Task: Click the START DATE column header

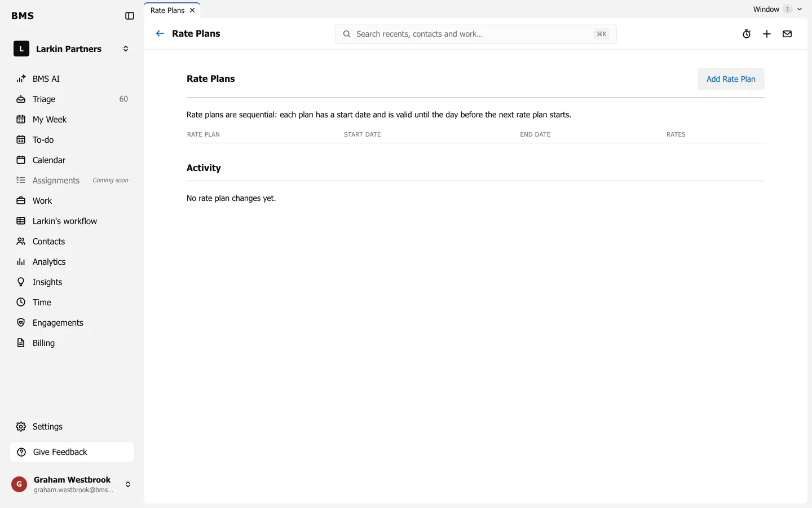Action: coord(363,134)
